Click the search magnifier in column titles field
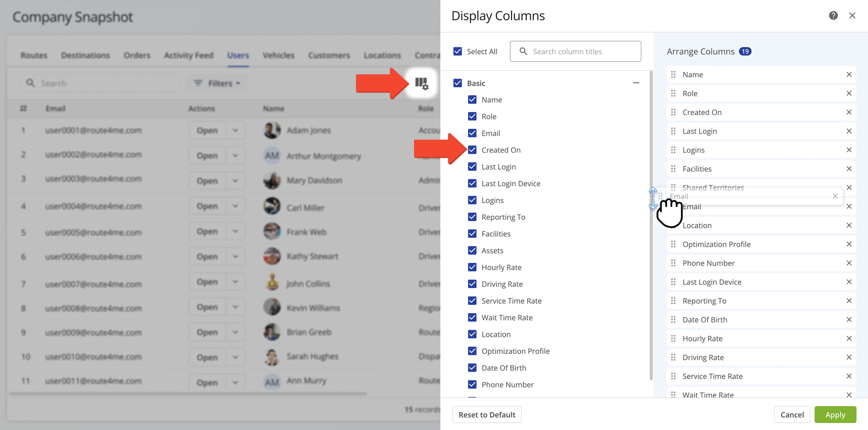The height and width of the screenshot is (430, 868). [x=523, y=51]
